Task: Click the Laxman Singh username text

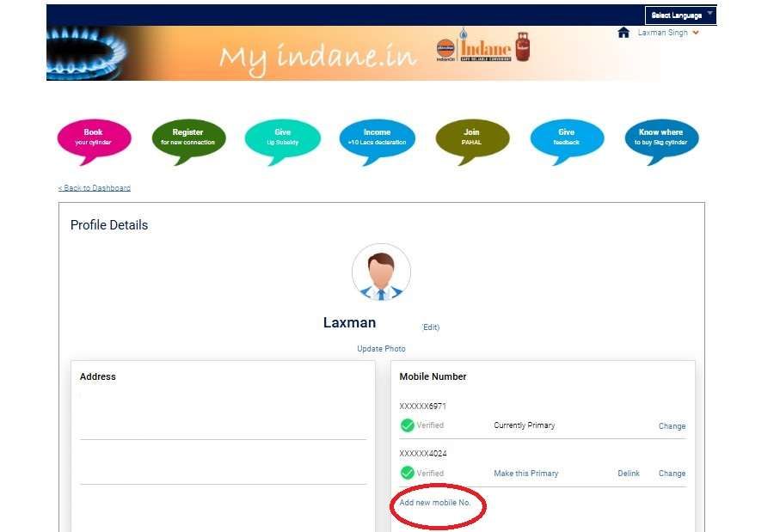Action: click(662, 33)
